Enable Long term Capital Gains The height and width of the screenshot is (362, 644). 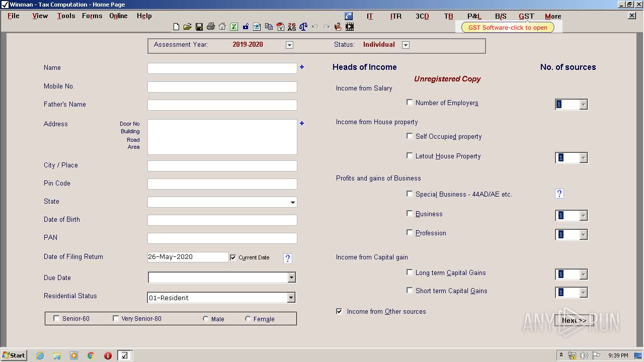coord(410,272)
